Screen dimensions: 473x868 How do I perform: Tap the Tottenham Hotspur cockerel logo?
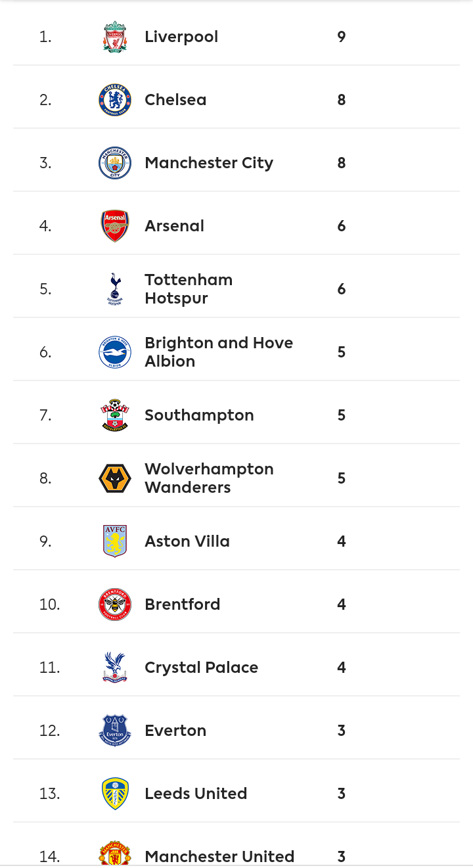coord(115,289)
